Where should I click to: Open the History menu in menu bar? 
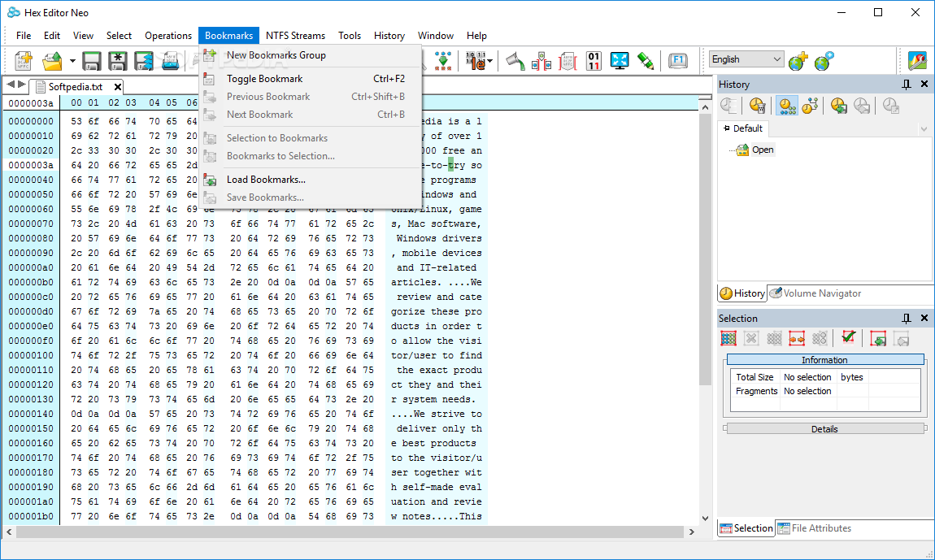coord(389,36)
